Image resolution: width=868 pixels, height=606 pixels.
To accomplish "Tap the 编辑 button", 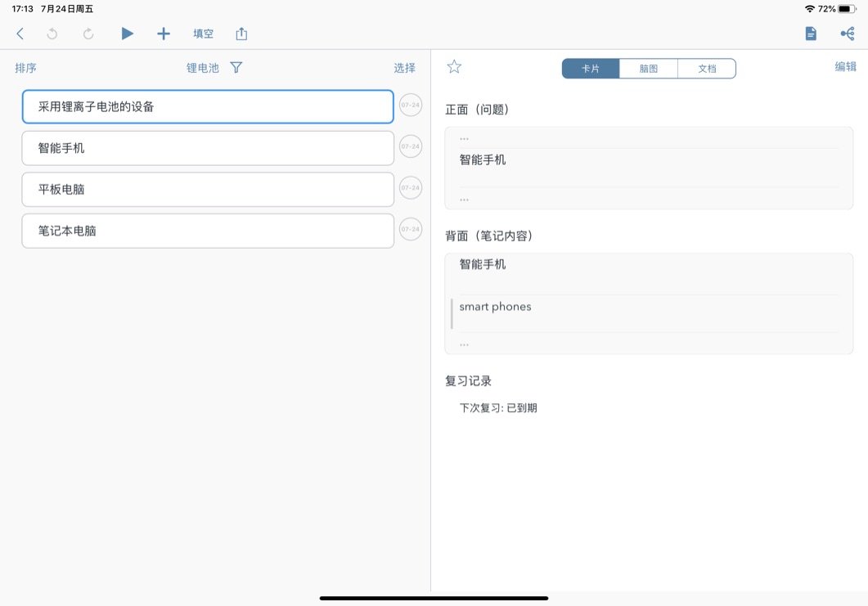I will (844, 66).
